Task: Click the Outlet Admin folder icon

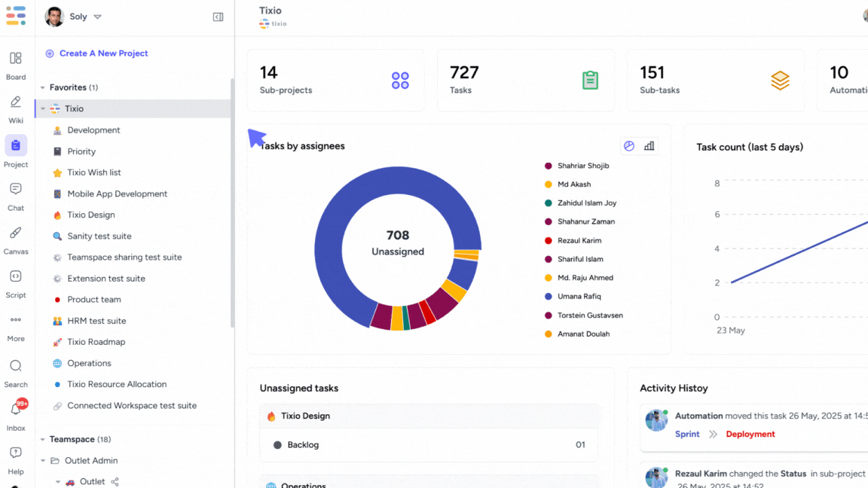Action: [55, 460]
